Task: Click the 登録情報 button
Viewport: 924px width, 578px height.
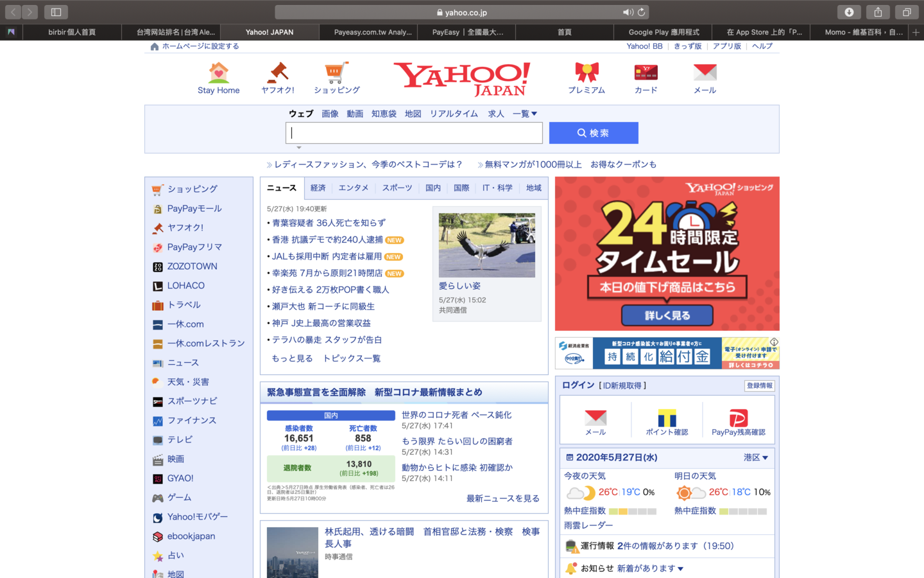Action: coord(760,385)
